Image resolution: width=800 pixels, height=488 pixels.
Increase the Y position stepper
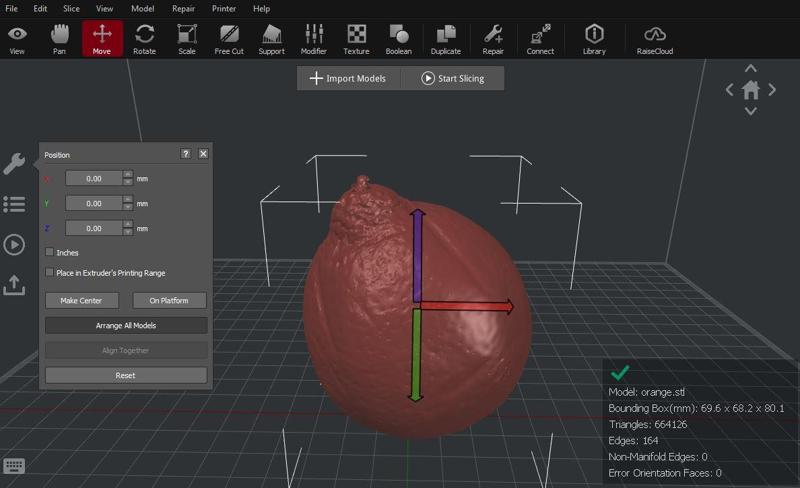coord(128,199)
